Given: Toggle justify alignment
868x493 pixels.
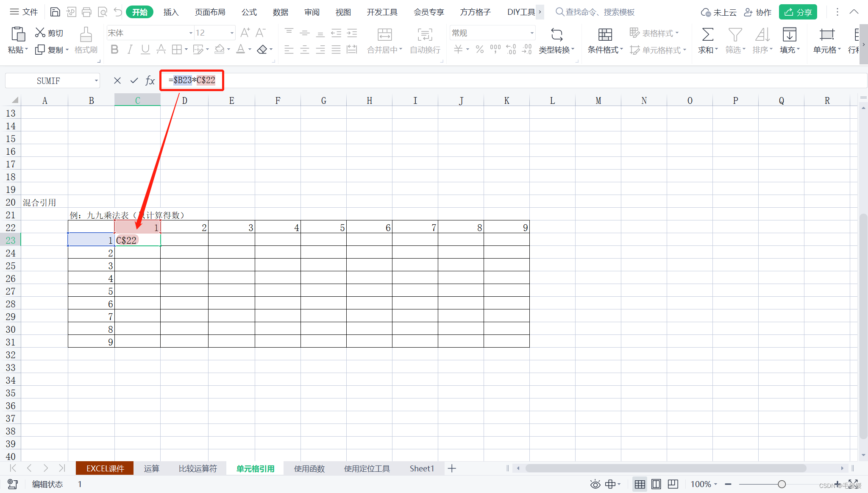Looking at the screenshot, I should [336, 50].
